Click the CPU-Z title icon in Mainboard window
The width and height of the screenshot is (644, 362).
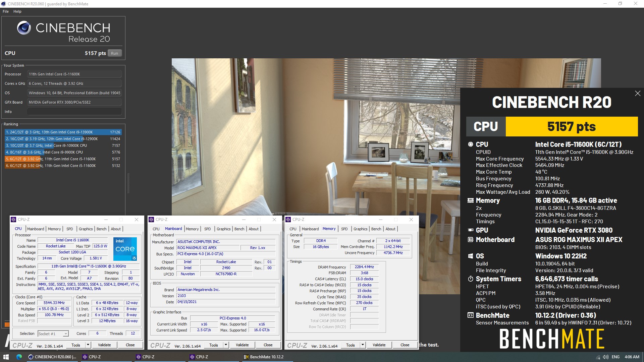151,220
